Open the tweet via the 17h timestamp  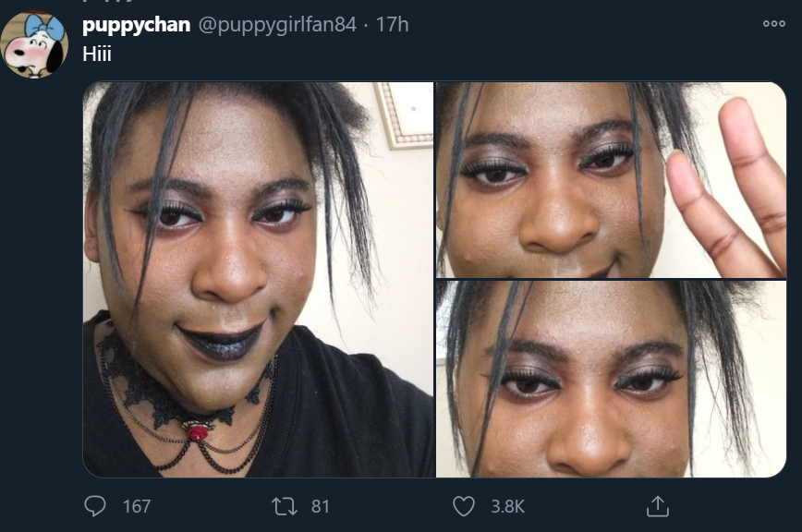(x=393, y=25)
